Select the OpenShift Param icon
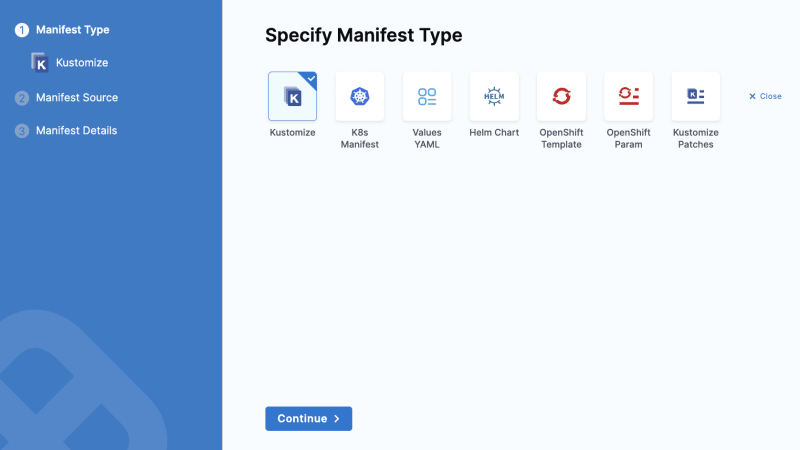Screen dimensions: 800x450 point(629,96)
